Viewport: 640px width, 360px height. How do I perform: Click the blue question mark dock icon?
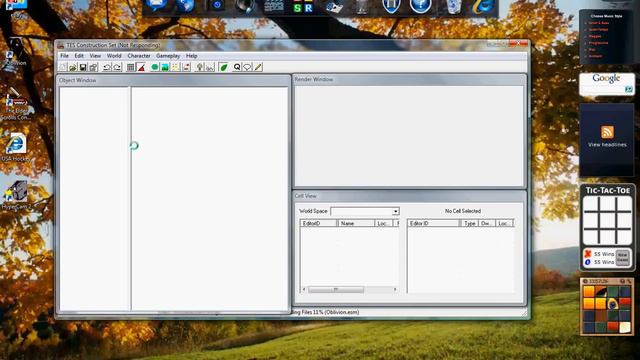click(420, 6)
